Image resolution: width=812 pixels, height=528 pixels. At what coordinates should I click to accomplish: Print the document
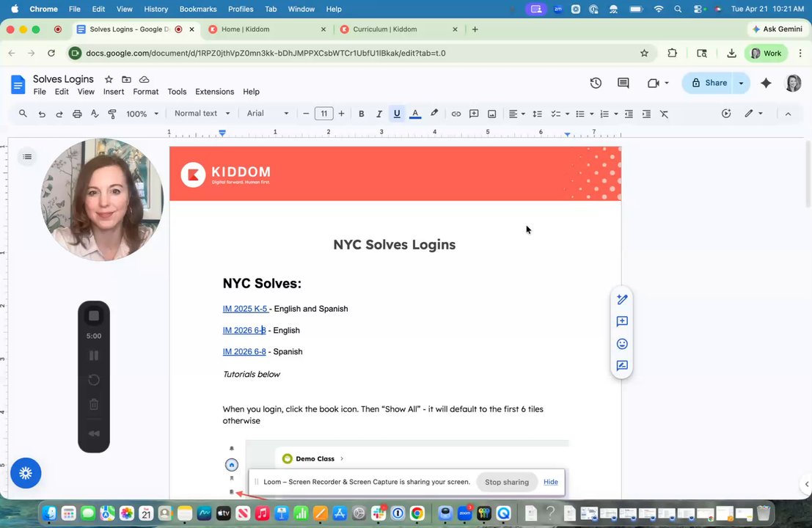coord(77,114)
